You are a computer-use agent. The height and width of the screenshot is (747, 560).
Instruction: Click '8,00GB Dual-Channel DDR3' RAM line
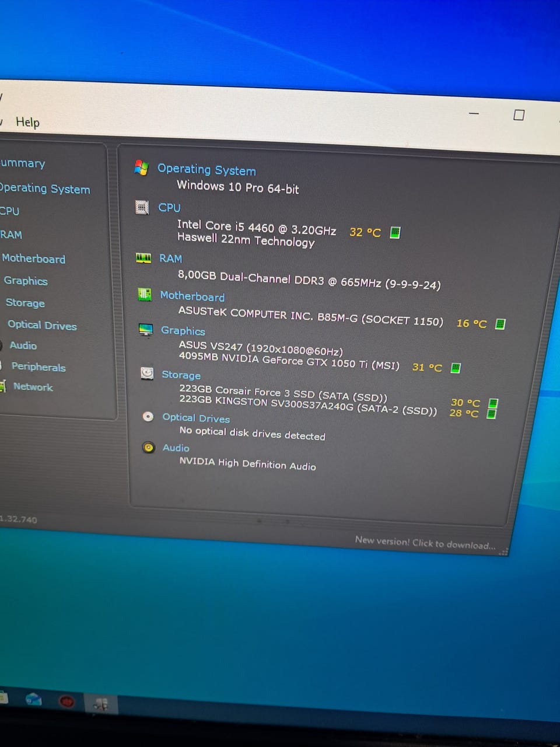[x=309, y=279]
